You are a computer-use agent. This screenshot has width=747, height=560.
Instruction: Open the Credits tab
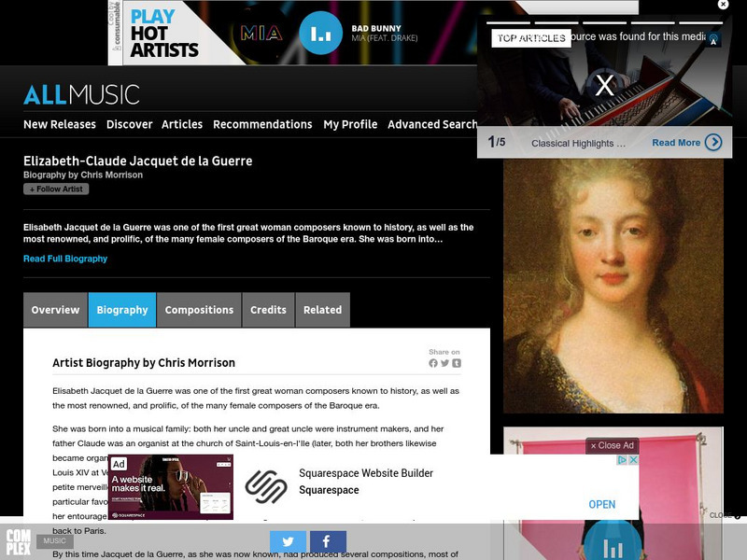[x=268, y=310]
